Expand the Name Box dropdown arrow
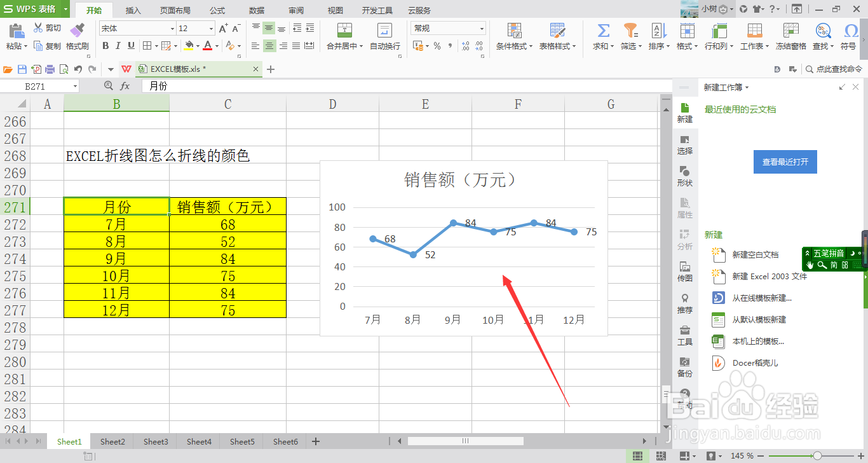Viewport: 868px width, 463px height. pos(76,86)
